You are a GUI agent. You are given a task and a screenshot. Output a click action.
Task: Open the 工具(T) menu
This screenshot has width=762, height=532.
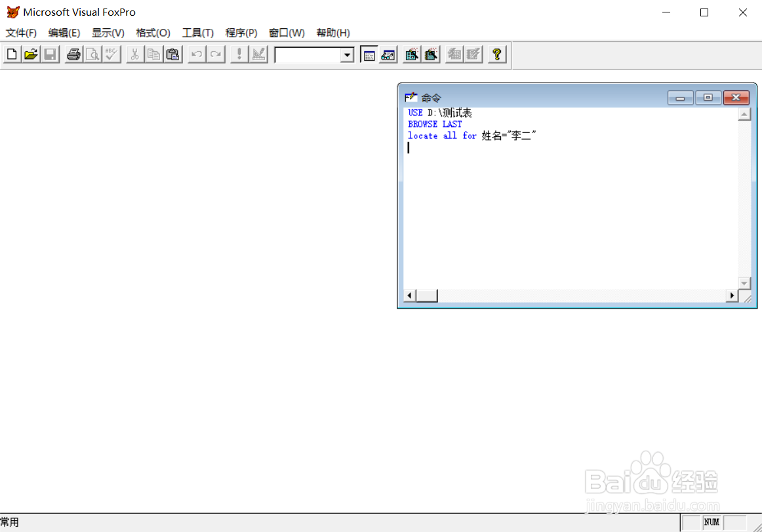point(198,33)
